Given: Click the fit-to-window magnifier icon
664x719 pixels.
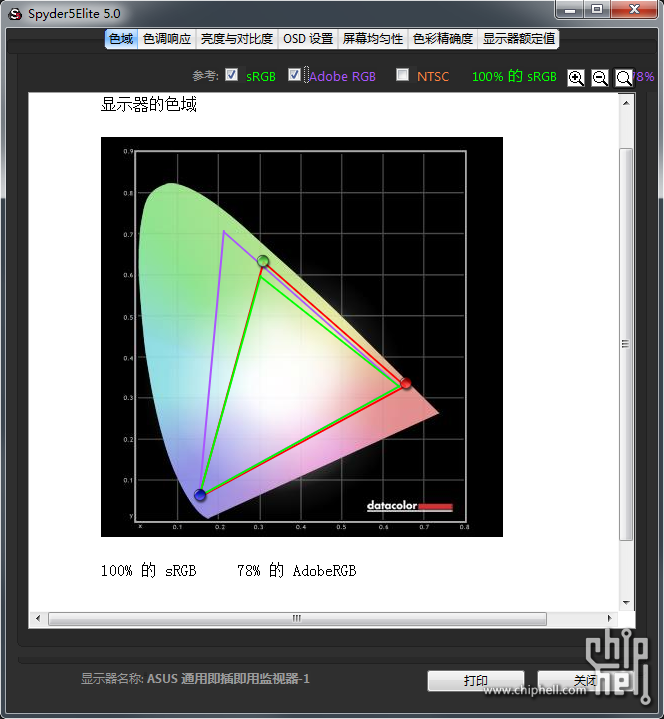Looking at the screenshot, I should 624,78.
